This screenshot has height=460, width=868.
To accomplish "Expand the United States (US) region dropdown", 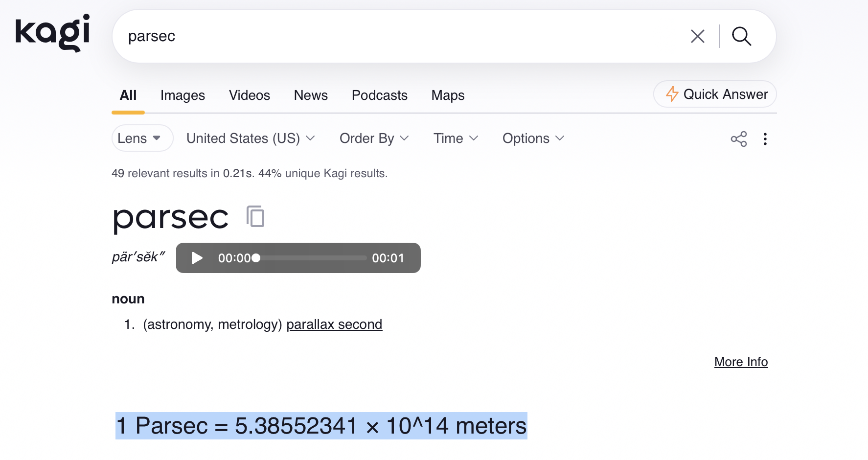I will (251, 138).
